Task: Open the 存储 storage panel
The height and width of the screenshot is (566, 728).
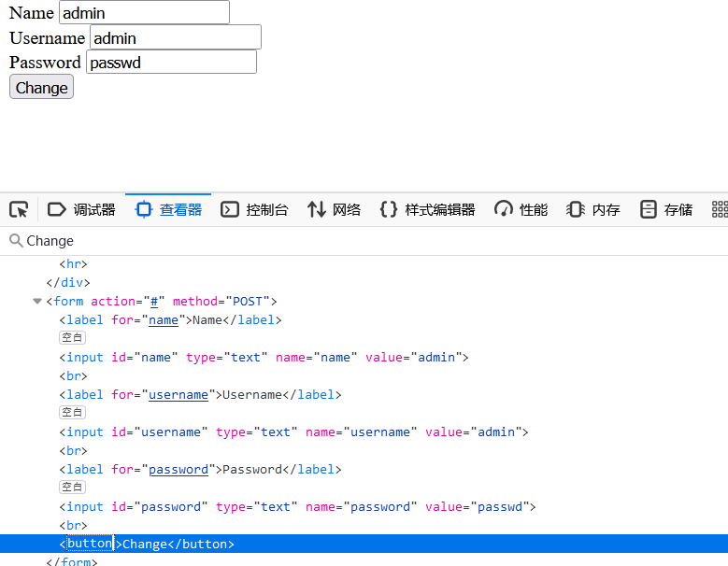Action: [x=666, y=209]
